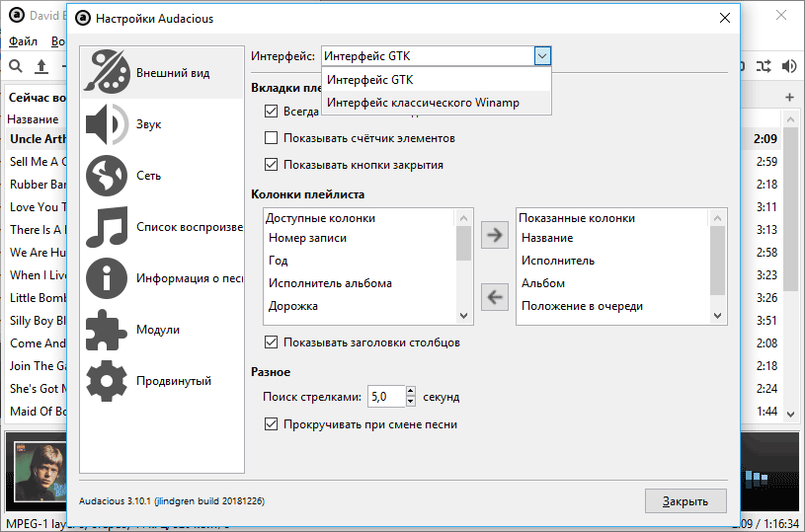
Task: Open the Файл menu in the main window
Action: point(23,41)
